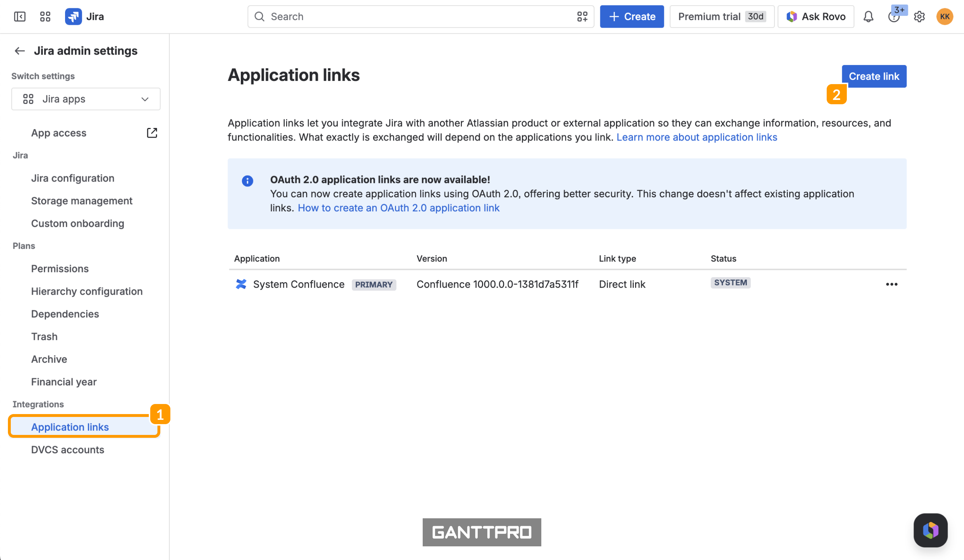
Task: Collapse the sidebar with the panel icon
Action: [19, 17]
